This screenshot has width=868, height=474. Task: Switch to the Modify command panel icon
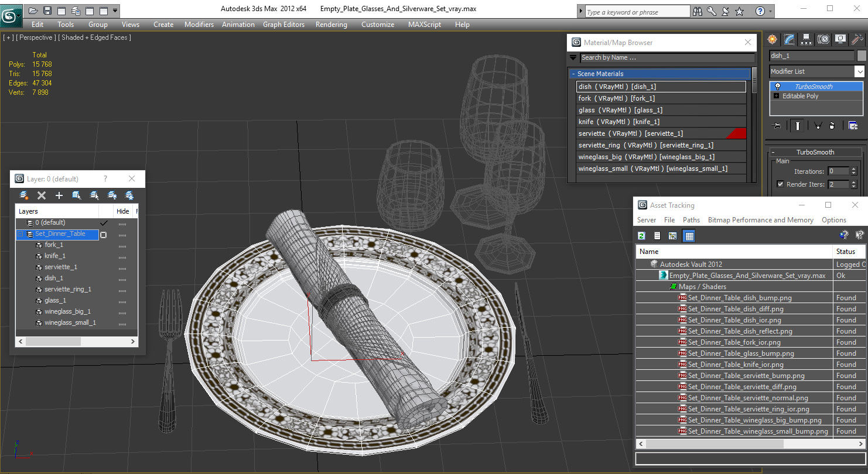pos(790,39)
